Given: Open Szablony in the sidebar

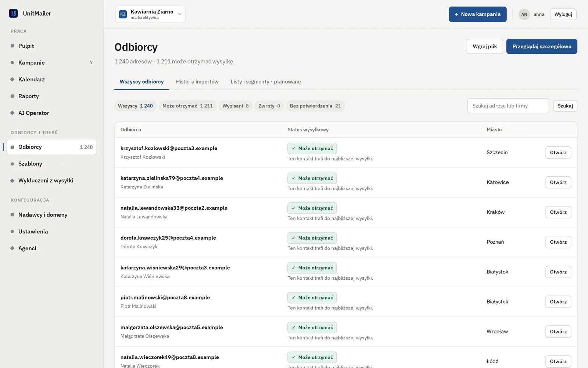Looking at the screenshot, I should point(51,164).
